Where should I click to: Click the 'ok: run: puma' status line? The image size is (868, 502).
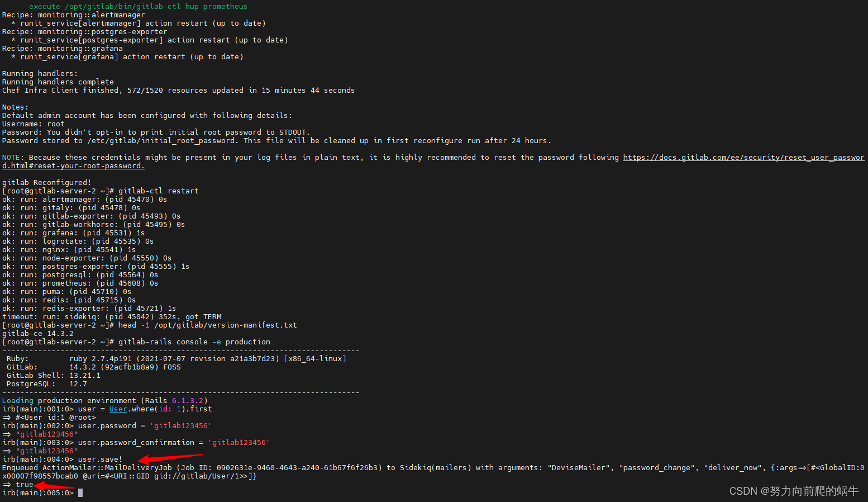click(66, 292)
